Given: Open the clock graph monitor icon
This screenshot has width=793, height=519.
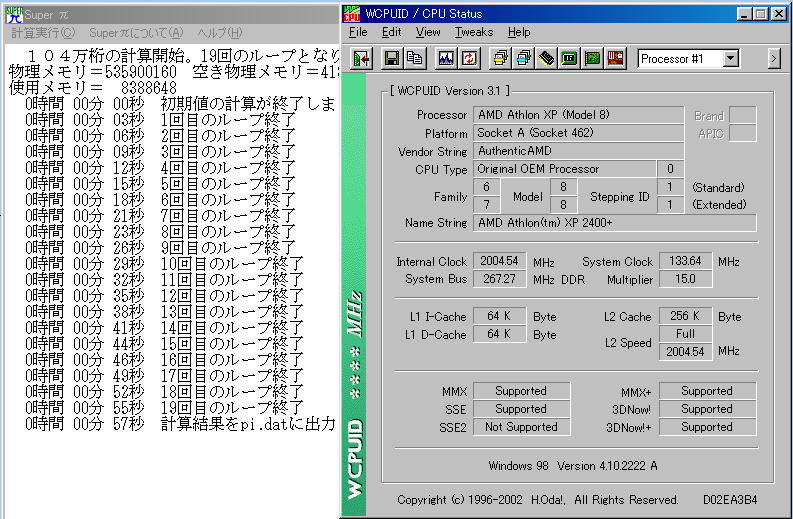Looking at the screenshot, I should point(446,59).
